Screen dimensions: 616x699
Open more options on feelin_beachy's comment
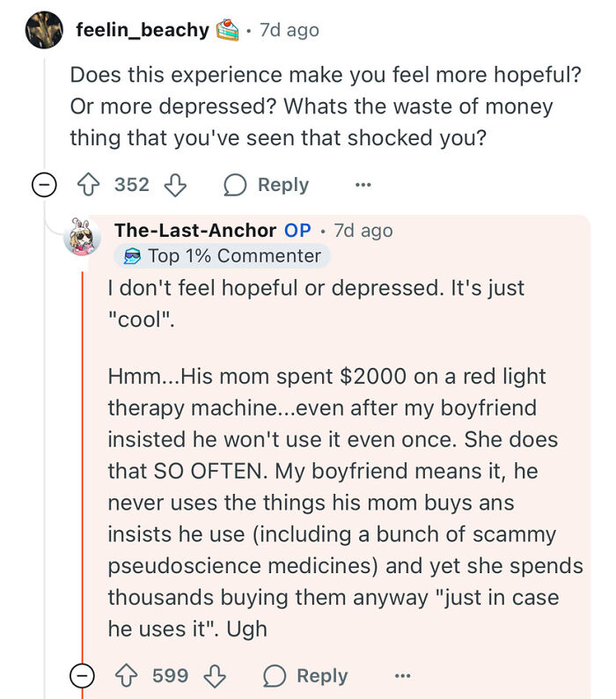pos(363,185)
